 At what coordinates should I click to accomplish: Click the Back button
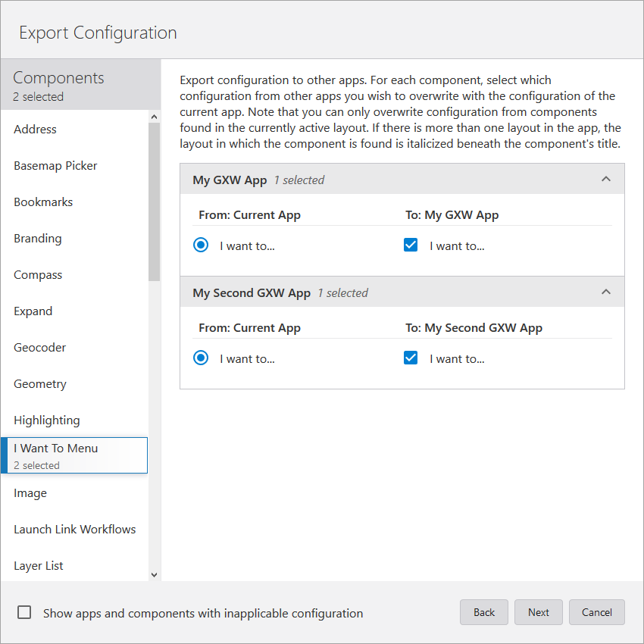pos(483,612)
